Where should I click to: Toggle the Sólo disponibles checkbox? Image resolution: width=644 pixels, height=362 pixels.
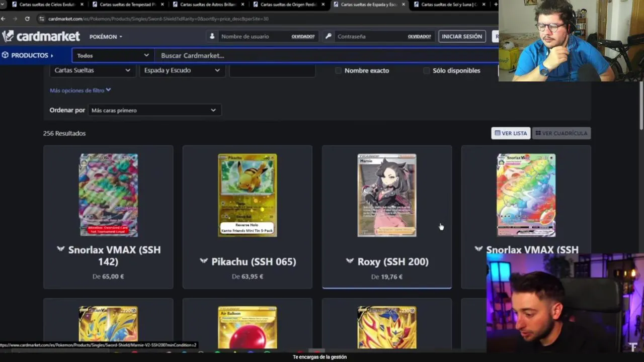pos(427,70)
